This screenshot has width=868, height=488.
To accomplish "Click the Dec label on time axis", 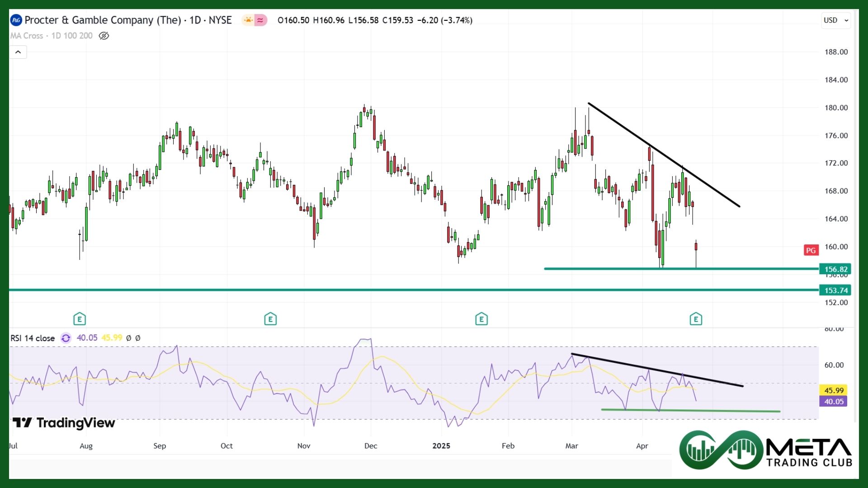I will [371, 446].
